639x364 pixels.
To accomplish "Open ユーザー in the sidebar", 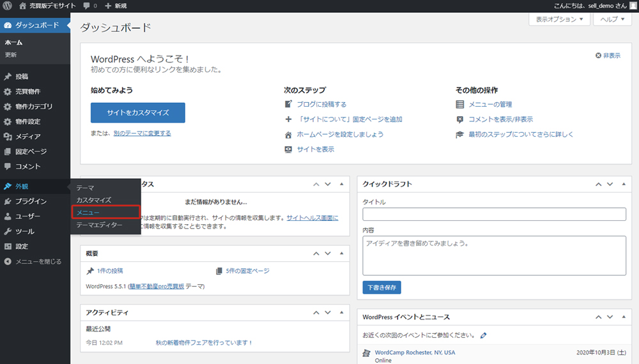I will 27,216.
